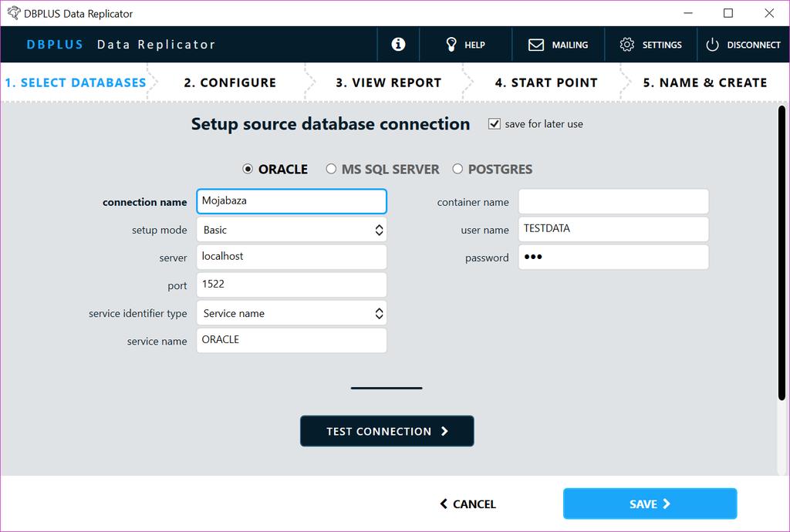Screen dimensions: 790x532
Task: Click the SETTINGS label in header
Action: pyautogui.click(x=662, y=45)
